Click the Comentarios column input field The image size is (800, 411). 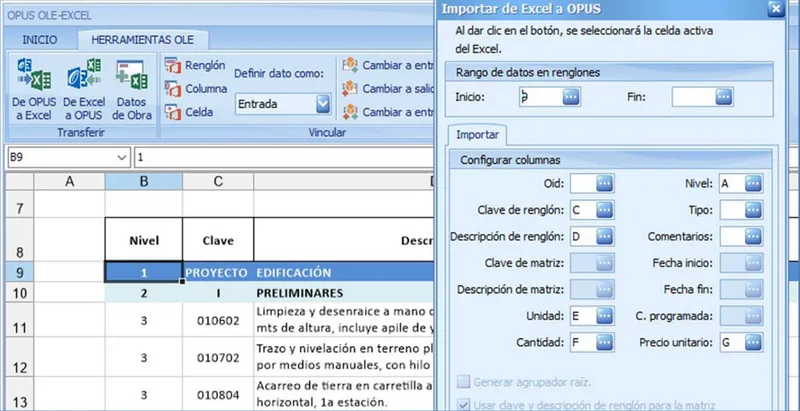pyautogui.click(x=732, y=236)
